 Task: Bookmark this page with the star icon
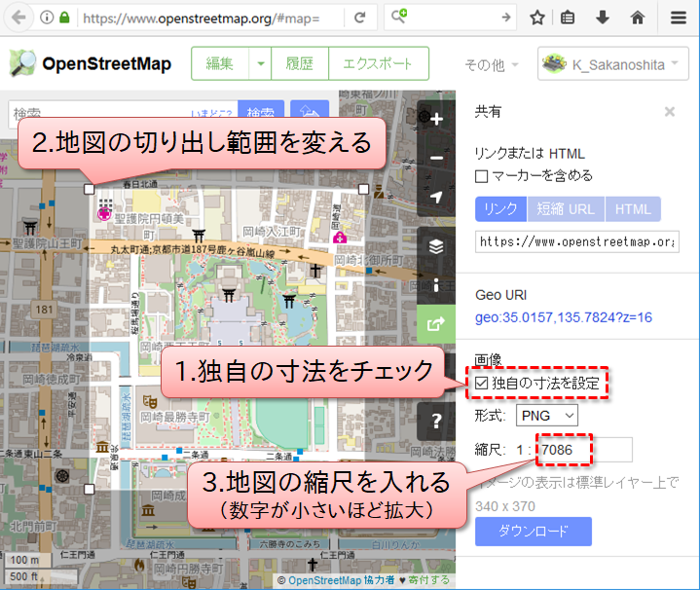point(537,18)
